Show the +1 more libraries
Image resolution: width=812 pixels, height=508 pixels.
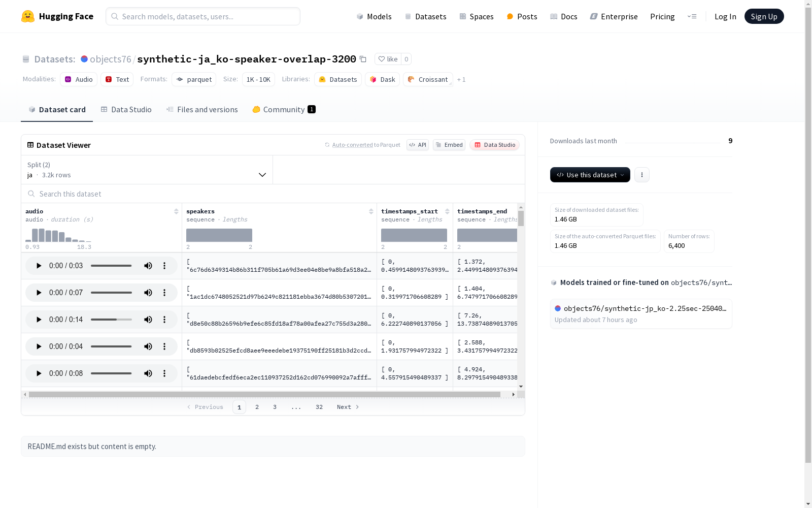[461, 79]
